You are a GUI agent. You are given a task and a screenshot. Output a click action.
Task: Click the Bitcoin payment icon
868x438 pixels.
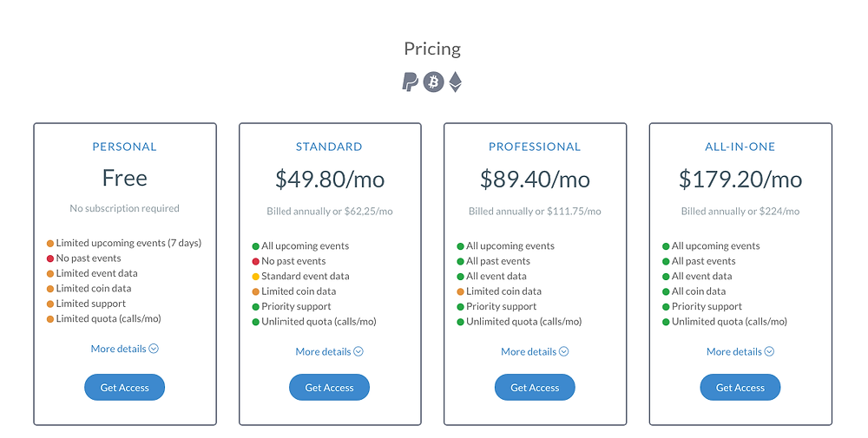[433, 82]
